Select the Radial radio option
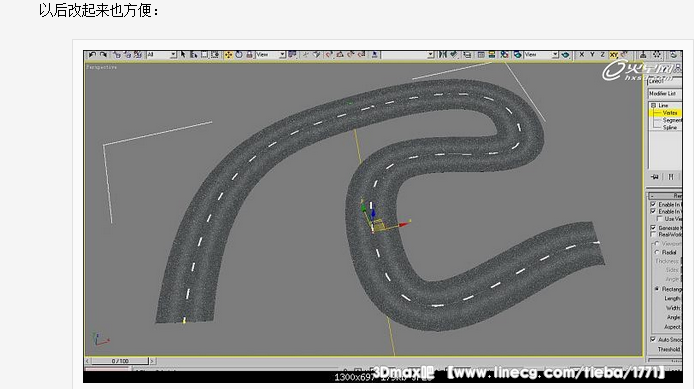Image resolution: width=694 pixels, height=389 pixels. 657,252
